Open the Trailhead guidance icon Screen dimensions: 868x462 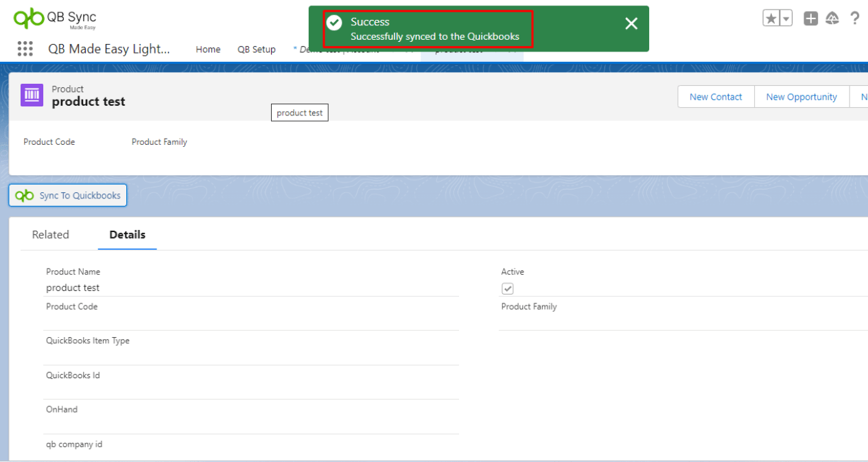click(x=832, y=19)
